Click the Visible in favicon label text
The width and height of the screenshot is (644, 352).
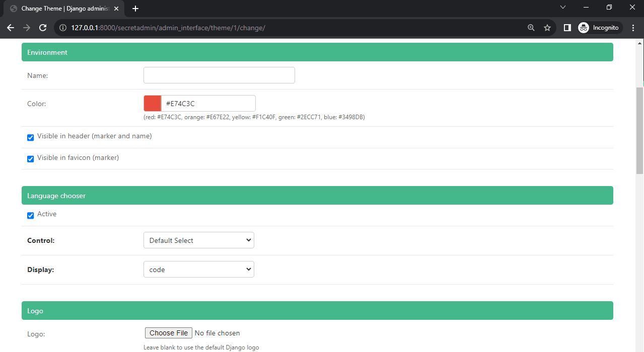coord(78,158)
